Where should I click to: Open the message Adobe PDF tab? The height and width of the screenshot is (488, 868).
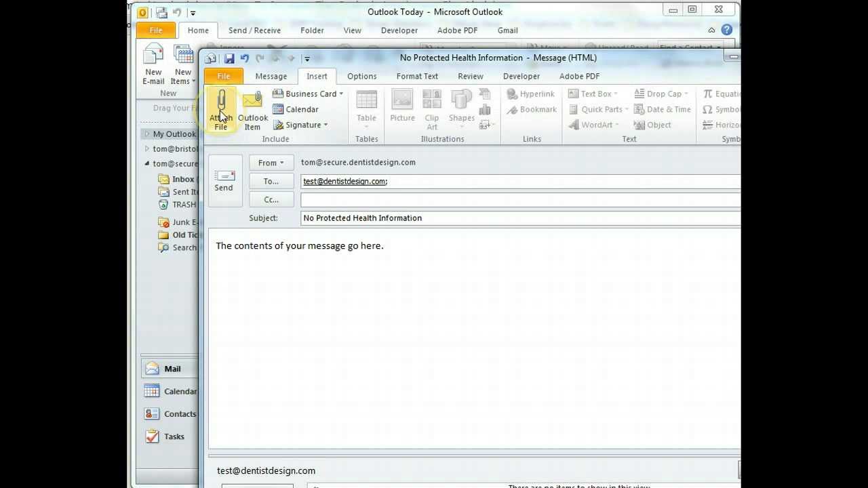[x=579, y=76]
